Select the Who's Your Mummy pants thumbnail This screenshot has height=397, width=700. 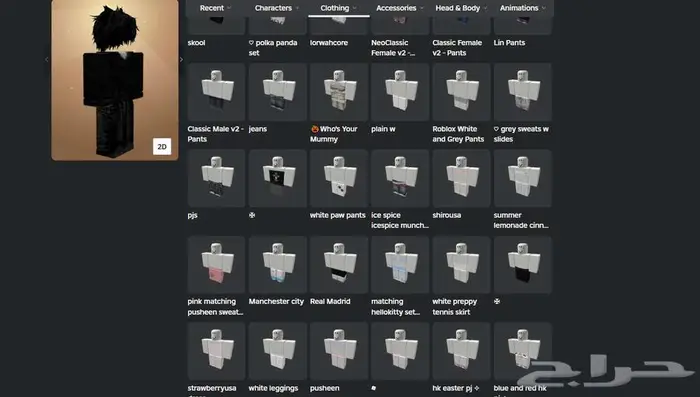click(339, 92)
